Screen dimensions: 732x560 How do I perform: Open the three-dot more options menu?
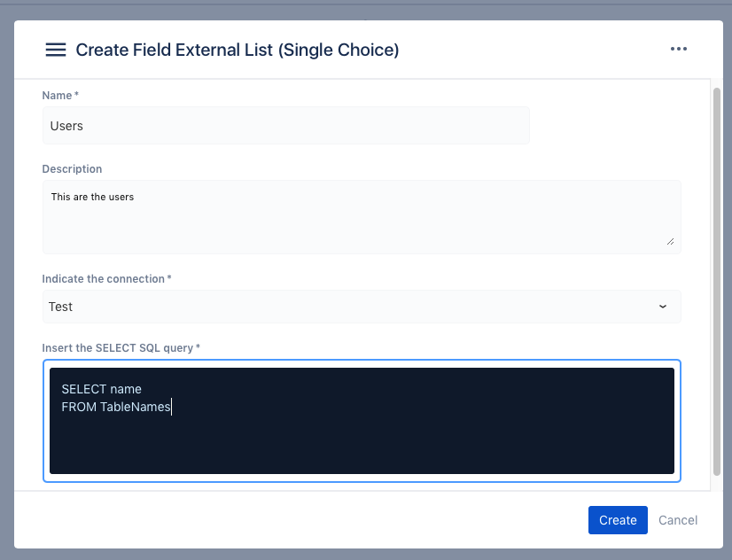pos(679,50)
